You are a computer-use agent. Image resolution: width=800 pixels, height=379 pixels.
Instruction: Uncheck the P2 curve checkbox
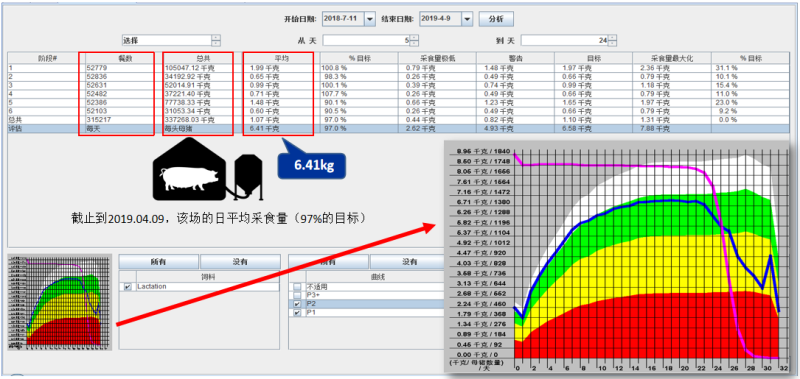(297, 304)
